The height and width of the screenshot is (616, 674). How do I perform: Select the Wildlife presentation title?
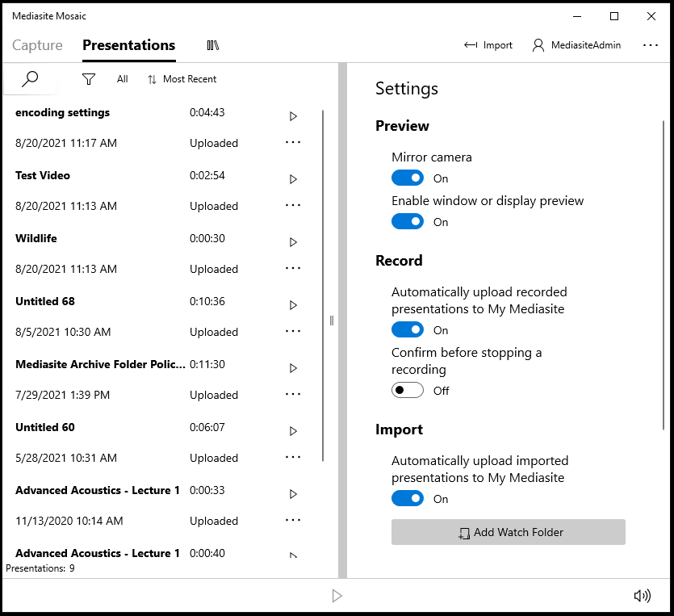pyautogui.click(x=36, y=239)
